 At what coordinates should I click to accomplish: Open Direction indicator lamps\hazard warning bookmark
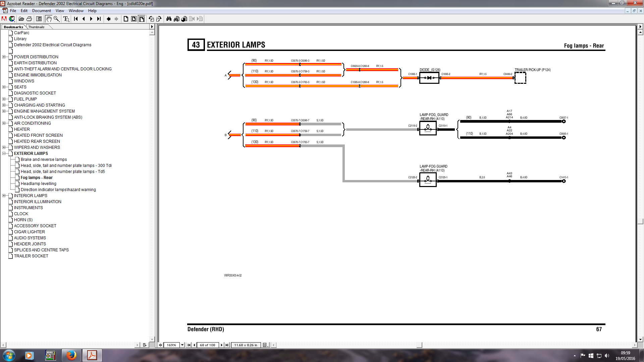click(x=58, y=190)
